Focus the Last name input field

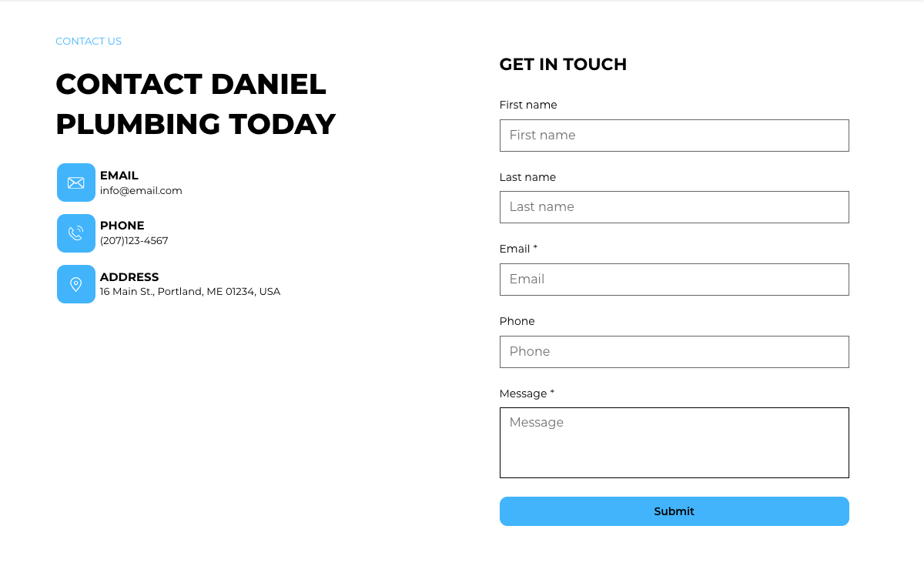675,207
